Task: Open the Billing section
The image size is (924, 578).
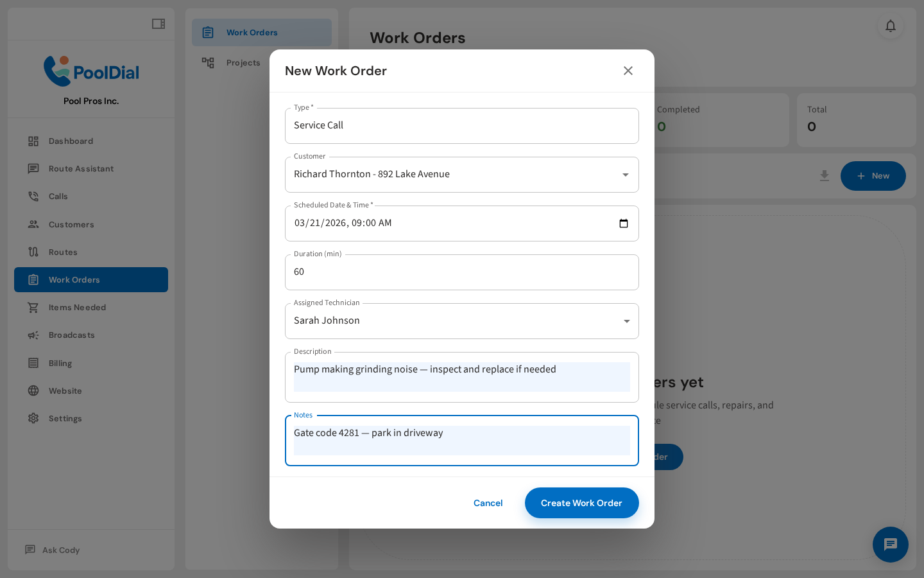Action: point(60,363)
